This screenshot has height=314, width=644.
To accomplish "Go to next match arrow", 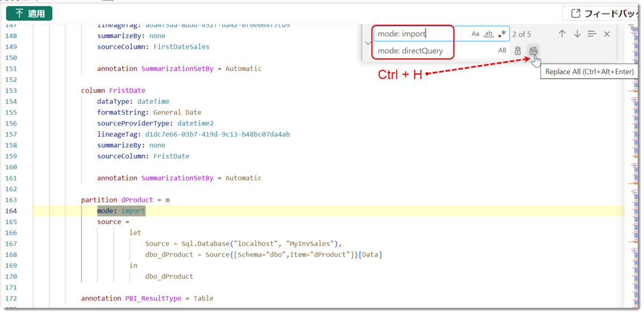I will (x=577, y=34).
